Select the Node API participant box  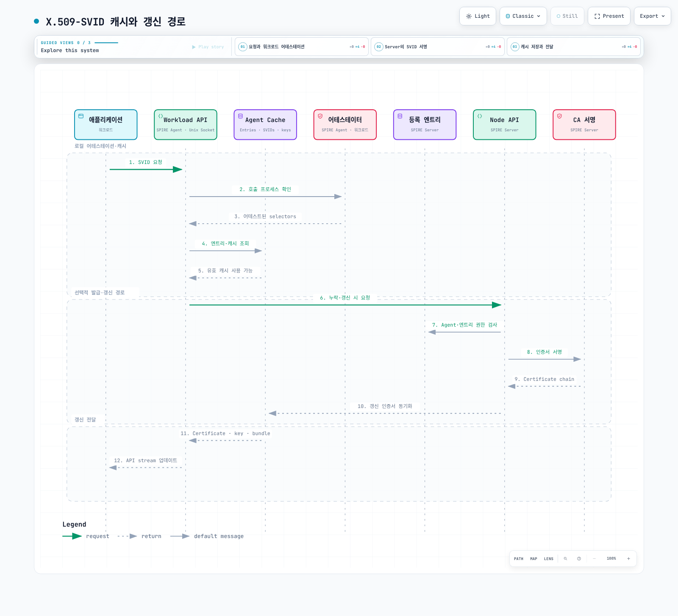[505, 125]
